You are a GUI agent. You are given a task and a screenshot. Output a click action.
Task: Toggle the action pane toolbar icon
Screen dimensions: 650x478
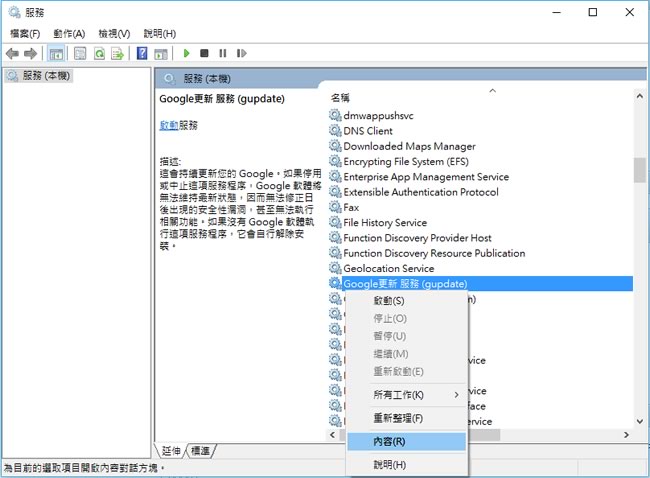161,53
